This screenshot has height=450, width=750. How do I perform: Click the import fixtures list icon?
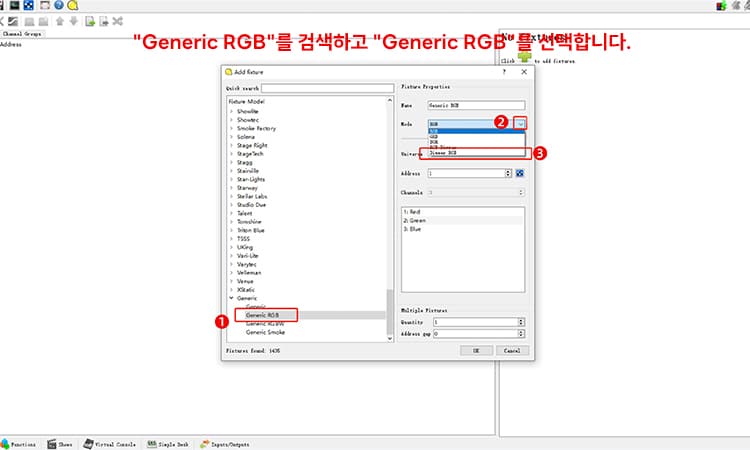click(89, 21)
